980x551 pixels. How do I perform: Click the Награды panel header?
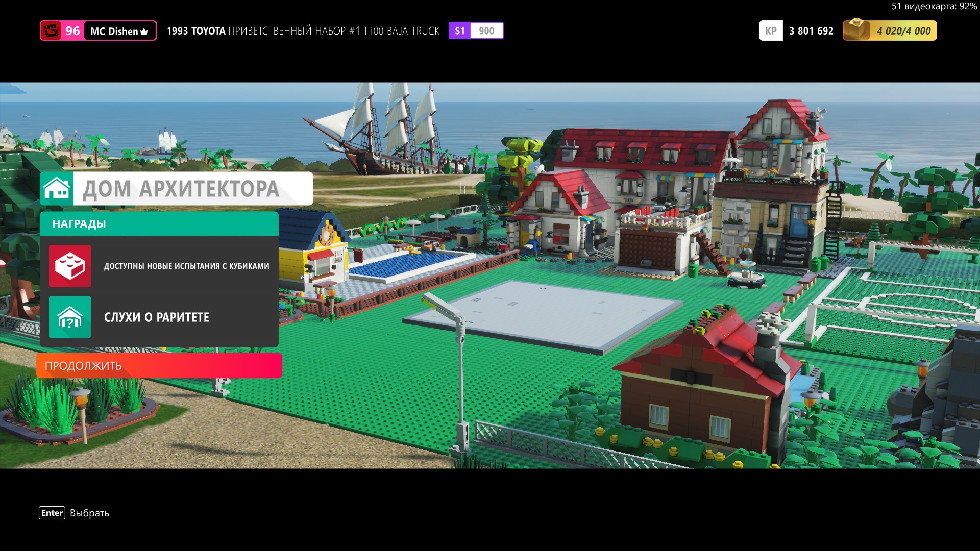pos(159,224)
